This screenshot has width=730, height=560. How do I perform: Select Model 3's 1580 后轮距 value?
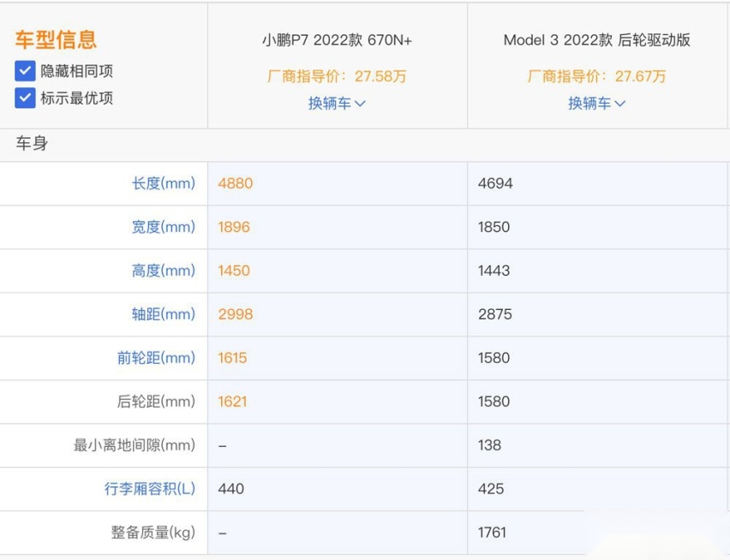click(x=494, y=402)
